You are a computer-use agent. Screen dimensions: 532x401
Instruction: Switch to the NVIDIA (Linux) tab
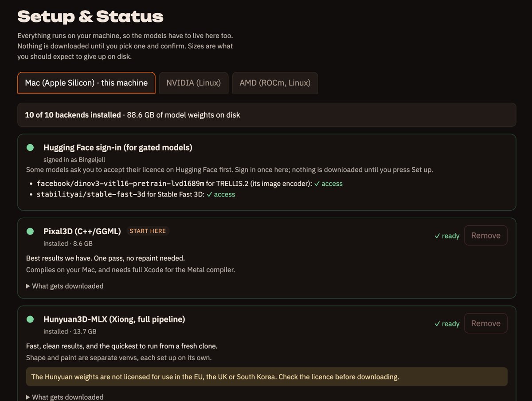coord(194,83)
